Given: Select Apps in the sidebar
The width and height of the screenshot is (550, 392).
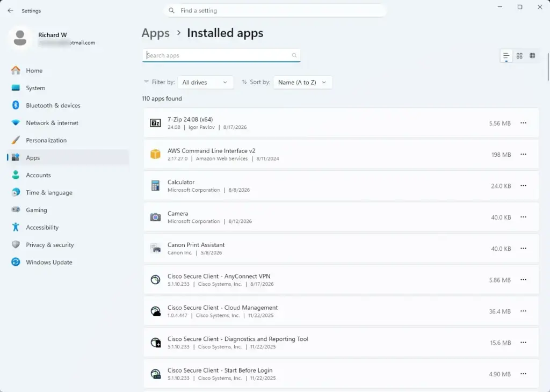Looking at the screenshot, I should (x=68, y=157).
